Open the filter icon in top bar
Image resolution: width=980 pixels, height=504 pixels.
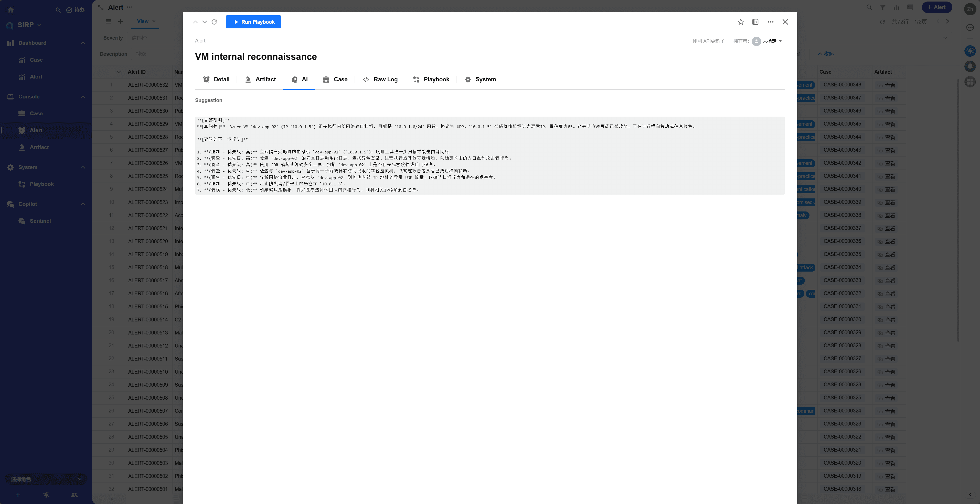click(882, 7)
